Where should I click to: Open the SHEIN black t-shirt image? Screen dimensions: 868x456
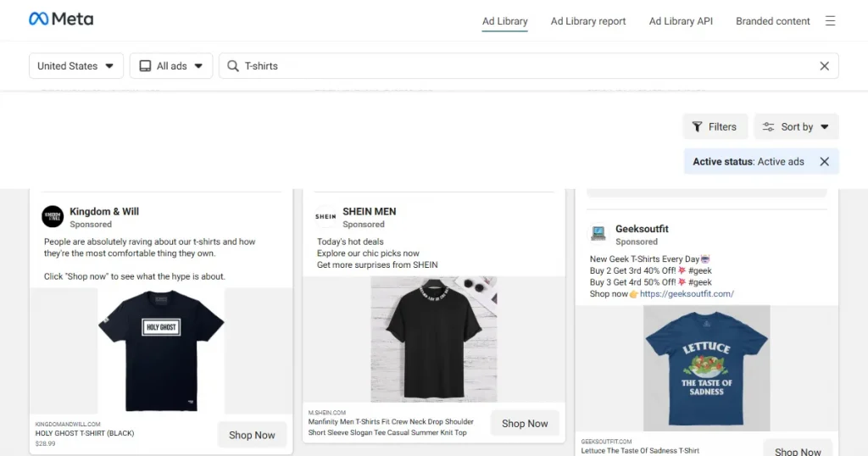coord(434,339)
